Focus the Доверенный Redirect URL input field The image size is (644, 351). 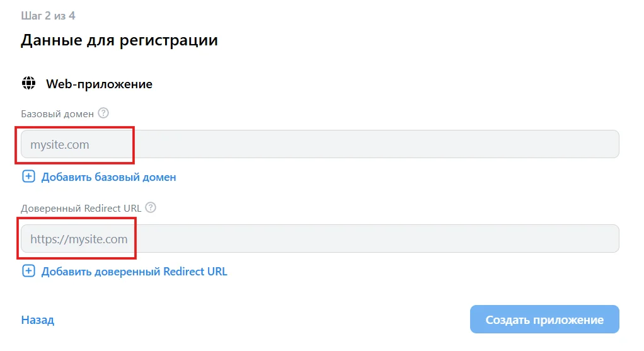319,239
